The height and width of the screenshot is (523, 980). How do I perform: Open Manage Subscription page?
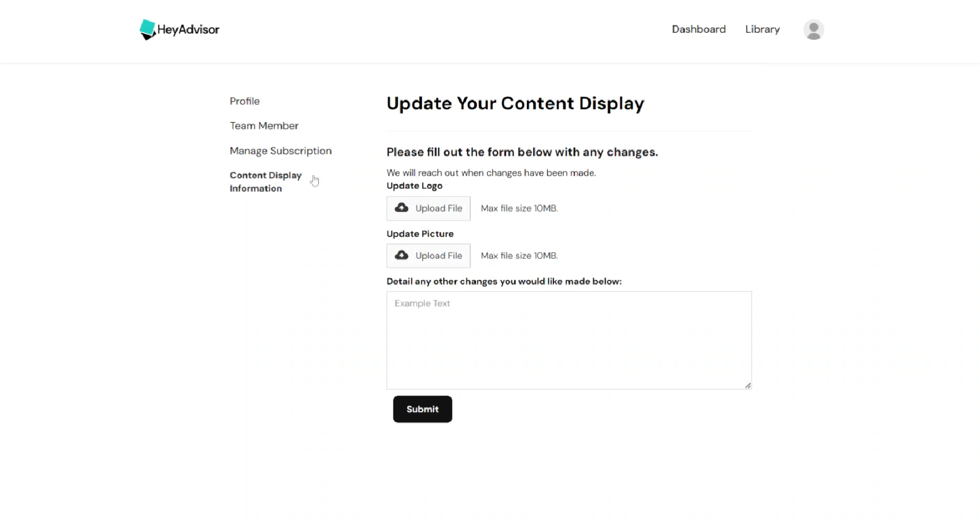pyautogui.click(x=280, y=151)
